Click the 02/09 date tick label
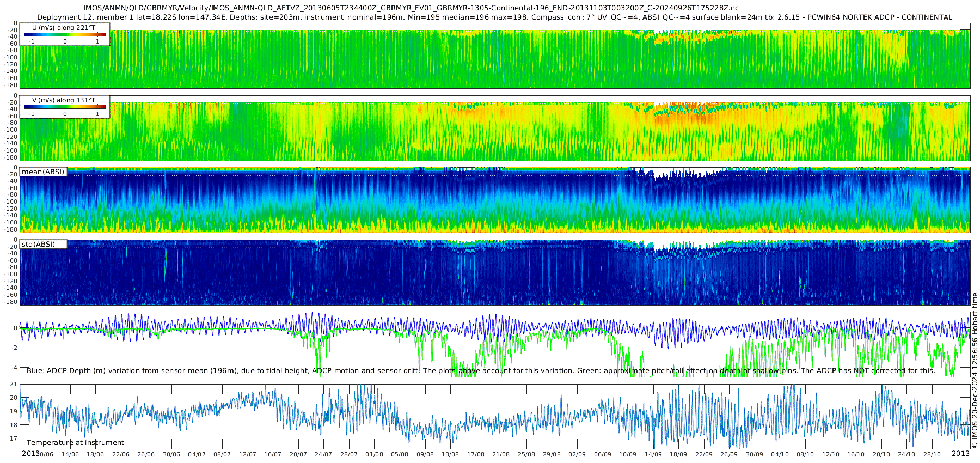Viewport: 980px width, 463px height. (x=577, y=454)
